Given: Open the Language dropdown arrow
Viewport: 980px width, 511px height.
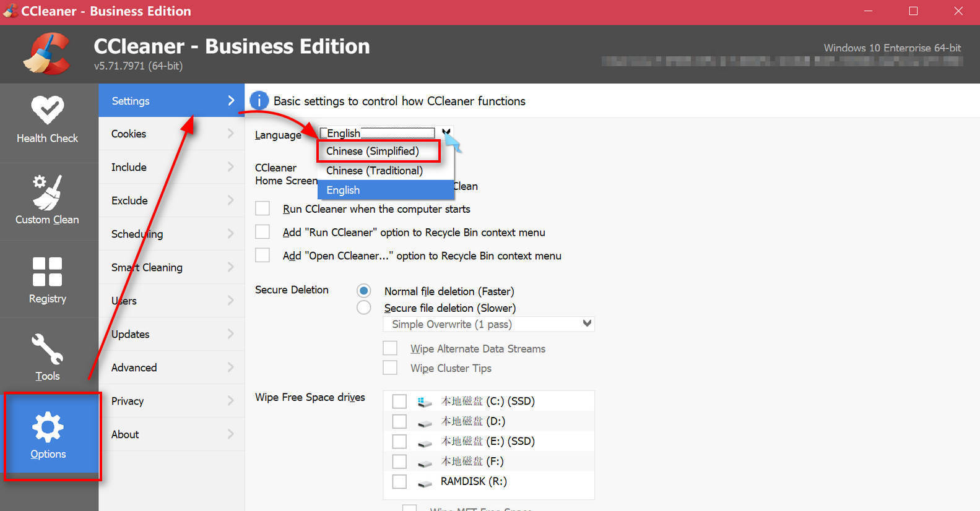Looking at the screenshot, I should (x=446, y=132).
